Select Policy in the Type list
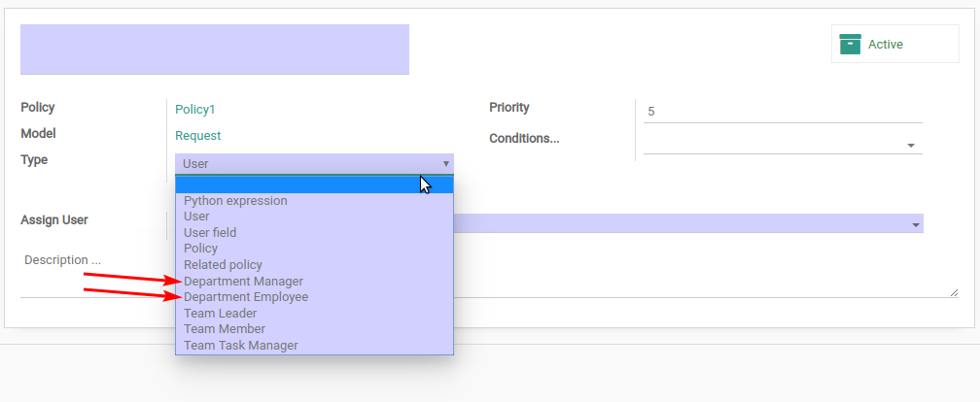This screenshot has width=980, height=402. click(x=200, y=248)
